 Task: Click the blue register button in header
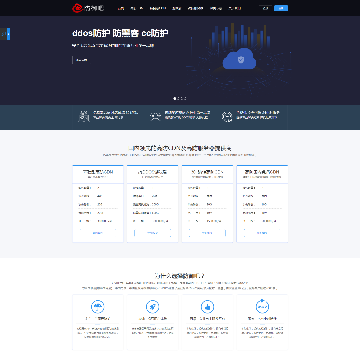pos(281,8)
